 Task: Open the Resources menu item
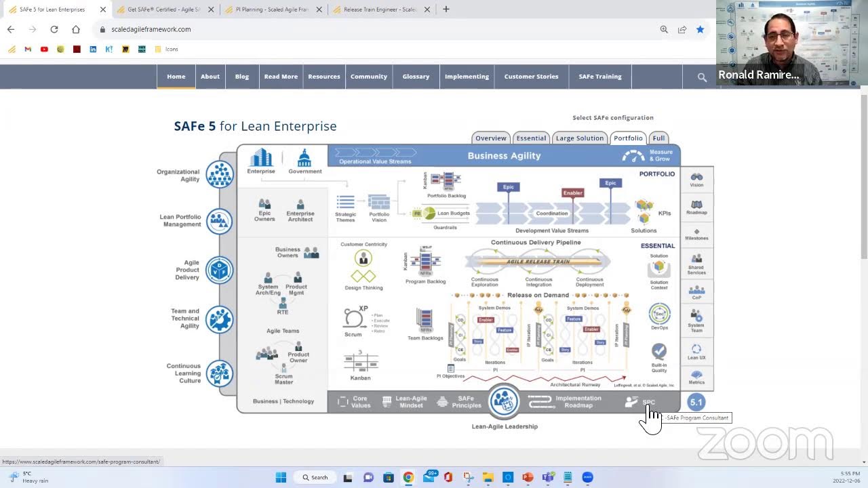324,77
